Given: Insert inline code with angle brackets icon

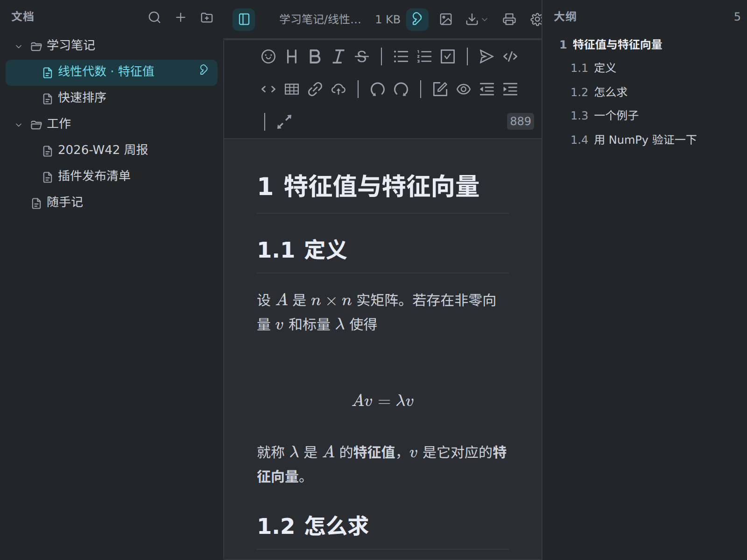Looking at the screenshot, I should 268,89.
